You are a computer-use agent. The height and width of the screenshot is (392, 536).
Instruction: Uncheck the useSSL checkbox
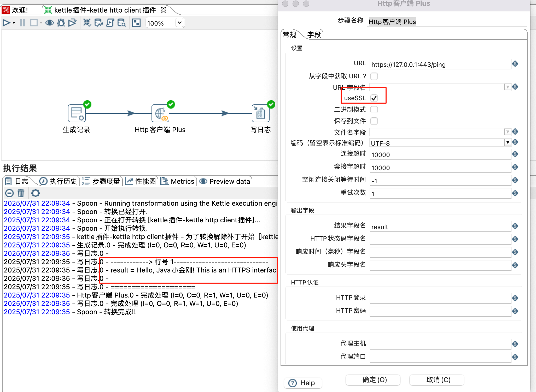[374, 98]
